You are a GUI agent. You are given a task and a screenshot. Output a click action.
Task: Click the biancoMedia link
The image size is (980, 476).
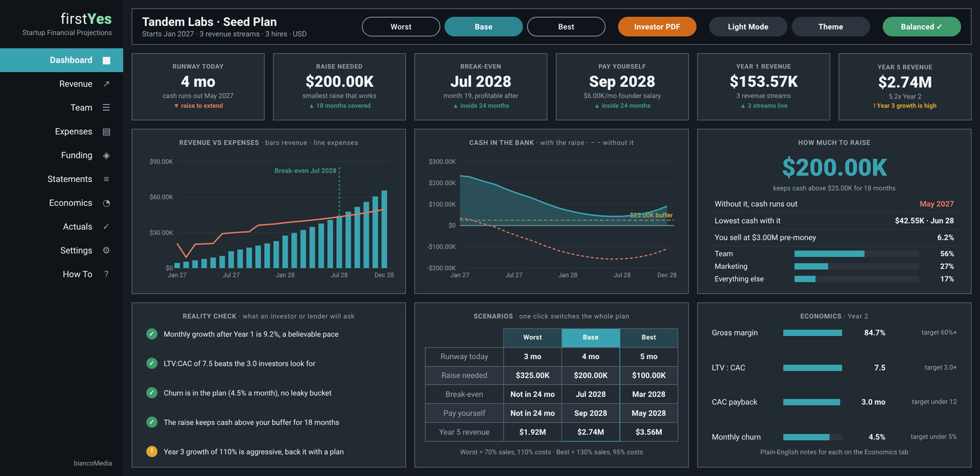[x=92, y=463]
